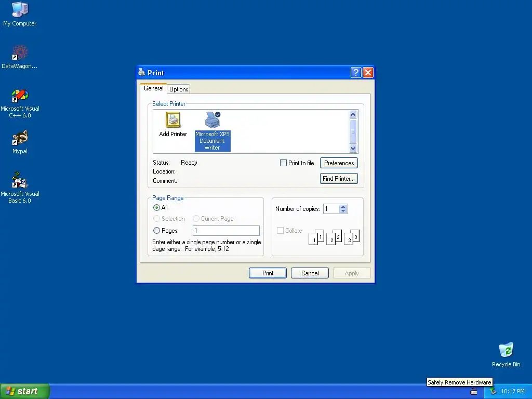Select the All page range option

[x=156, y=208]
